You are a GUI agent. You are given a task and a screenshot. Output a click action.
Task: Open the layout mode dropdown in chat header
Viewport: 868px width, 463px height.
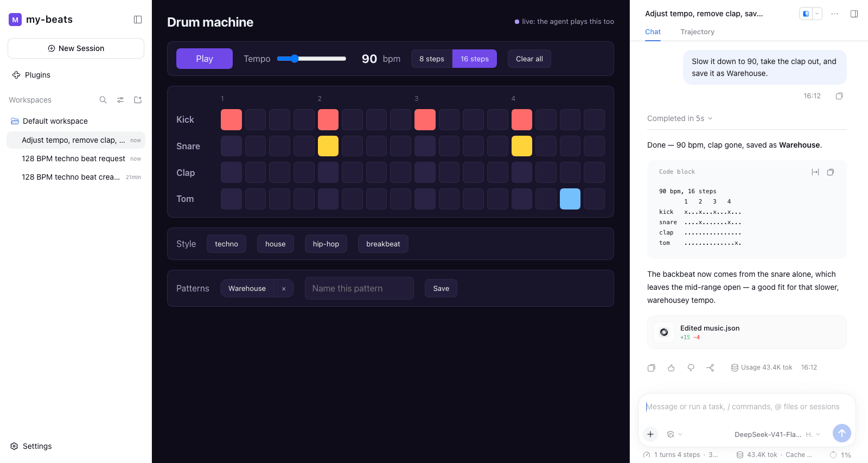click(817, 14)
